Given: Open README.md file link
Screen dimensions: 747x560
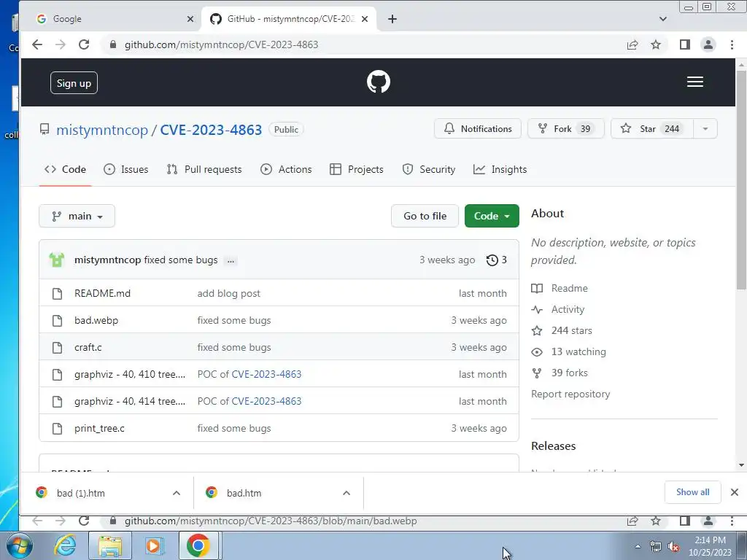Looking at the screenshot, I should [102, 293].
